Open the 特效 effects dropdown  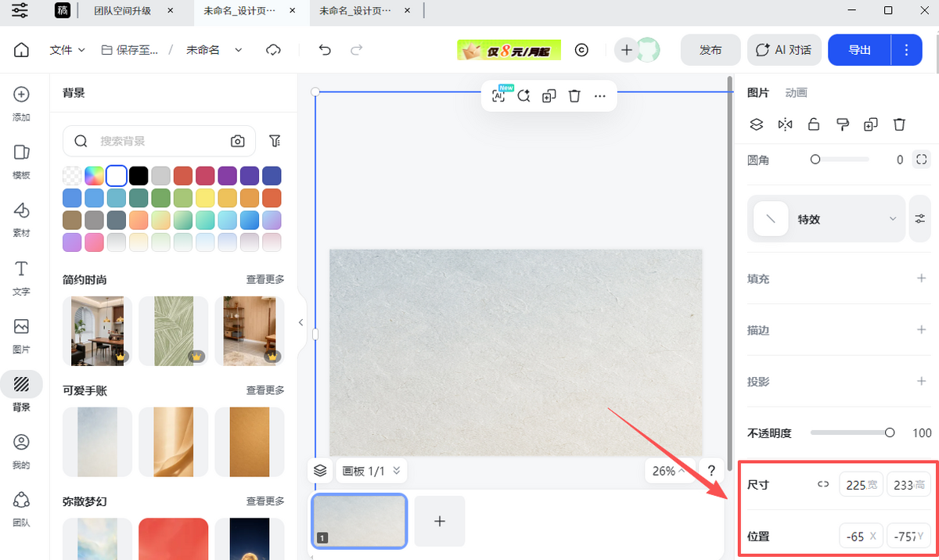(x=826, y=219)
